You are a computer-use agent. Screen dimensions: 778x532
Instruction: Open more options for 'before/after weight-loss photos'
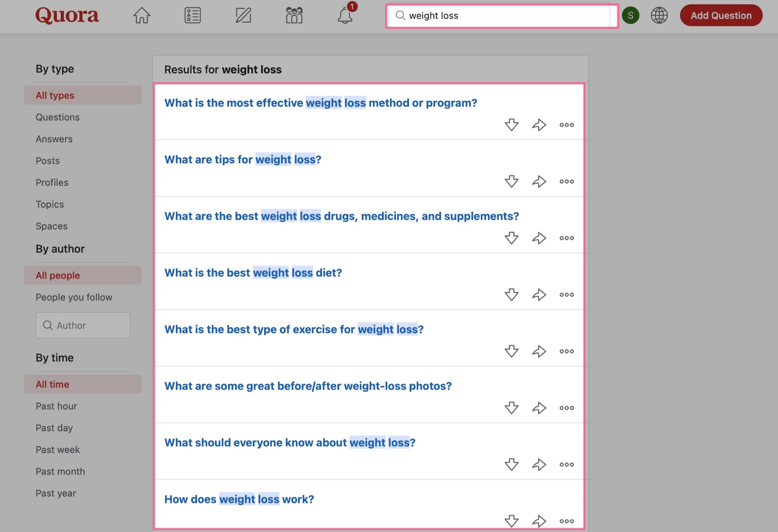tap(566, 408)
